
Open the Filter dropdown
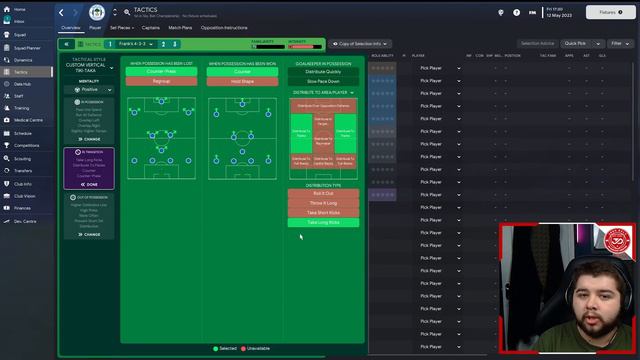[x=620, y=43]
